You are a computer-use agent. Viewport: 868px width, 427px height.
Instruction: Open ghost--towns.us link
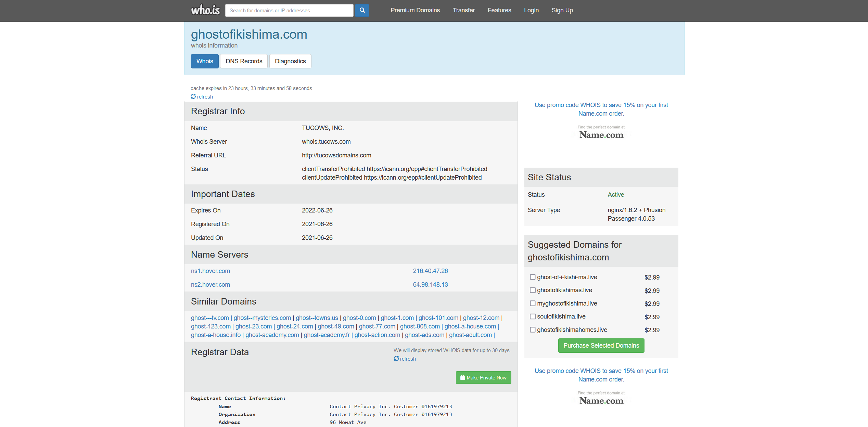coord(317,318)
